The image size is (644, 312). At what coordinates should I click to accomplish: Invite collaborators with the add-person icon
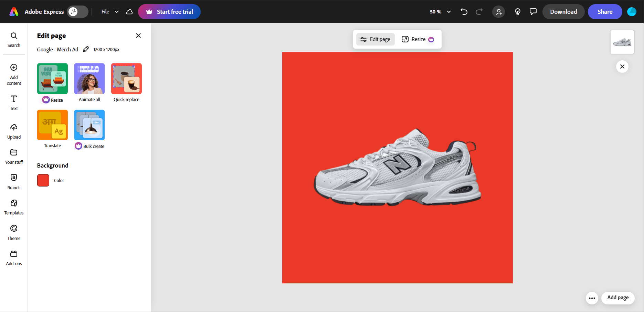tap(499, 12)
